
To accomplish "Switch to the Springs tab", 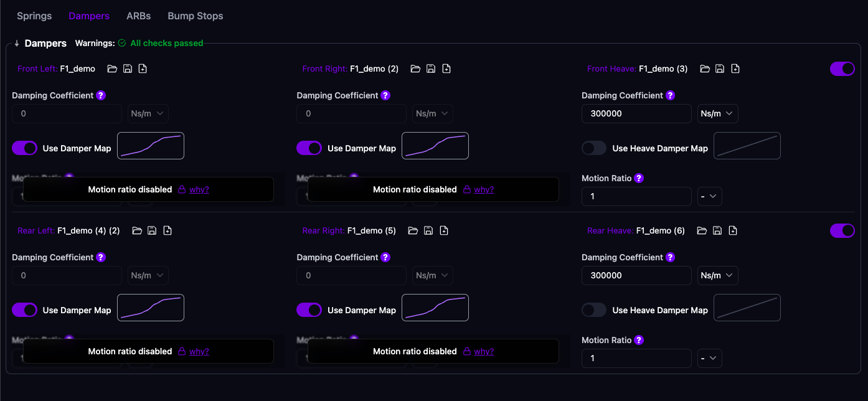I will click(34, 16).
